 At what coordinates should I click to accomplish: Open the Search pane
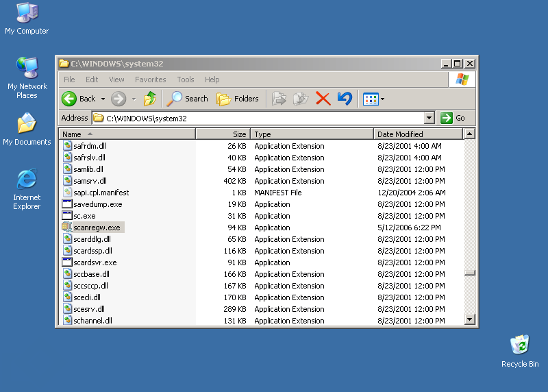[187, 99]
